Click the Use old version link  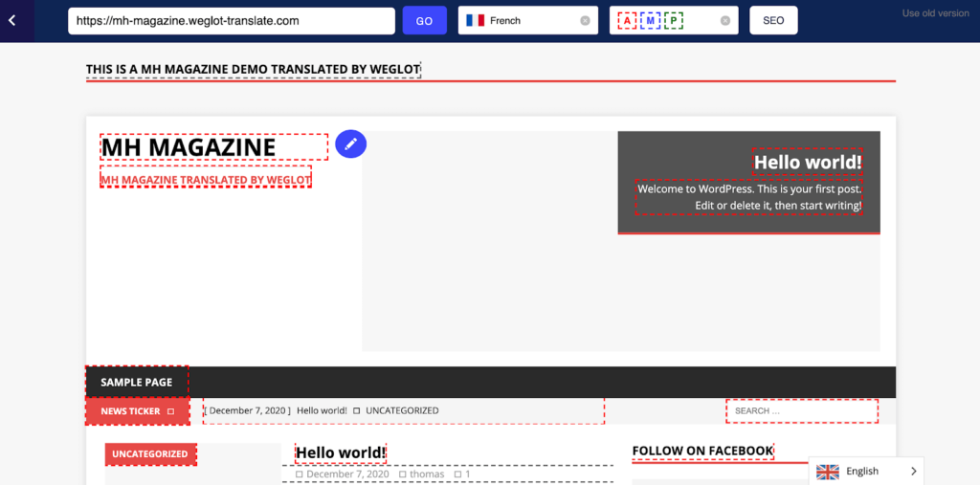pyautogui.click(x=936, y=13)
